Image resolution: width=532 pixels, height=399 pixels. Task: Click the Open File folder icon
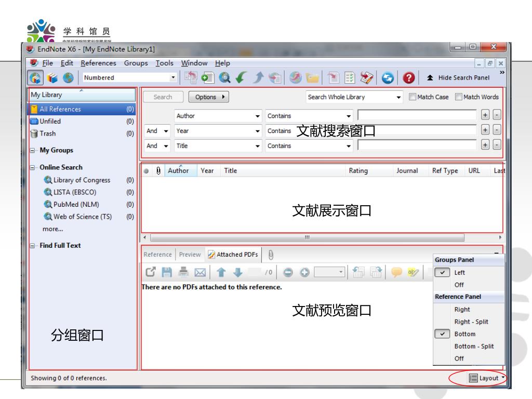(312, 78)
